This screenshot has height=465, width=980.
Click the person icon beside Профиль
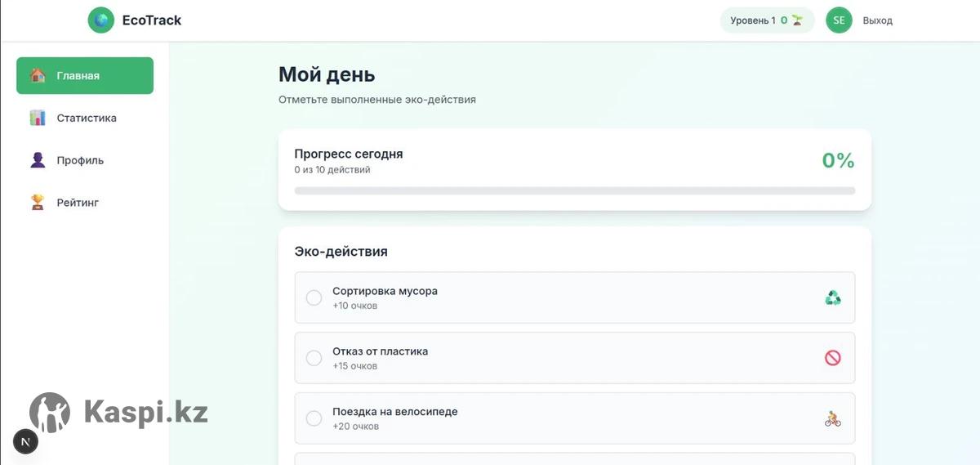(x=38, y=160)
